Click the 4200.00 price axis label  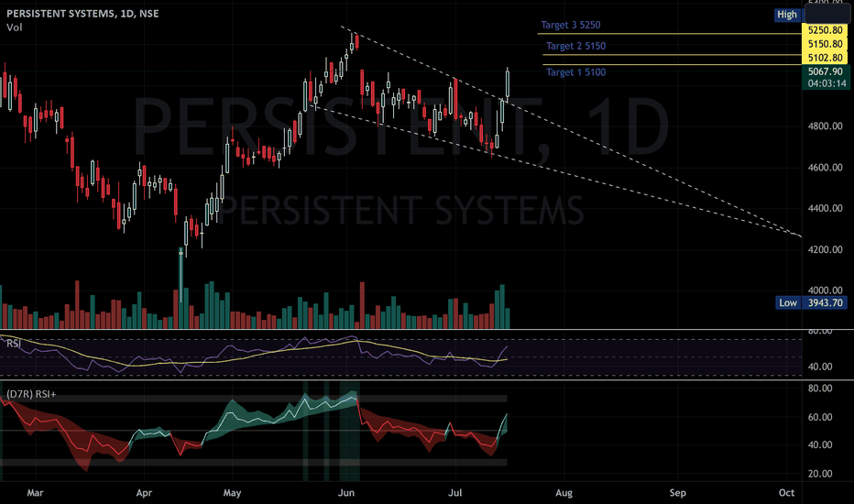(825, 250)
